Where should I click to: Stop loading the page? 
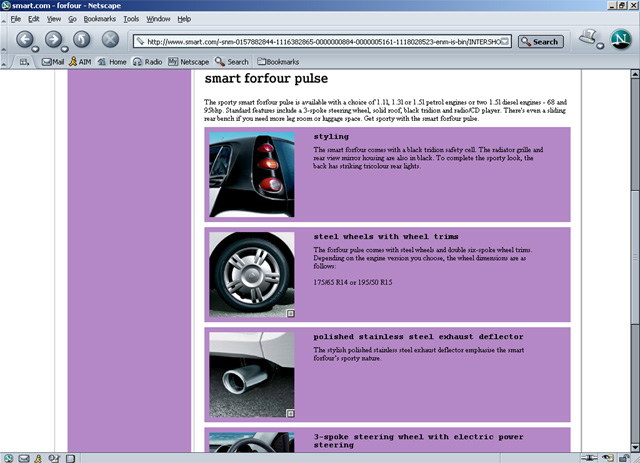[x=110, y=41]
